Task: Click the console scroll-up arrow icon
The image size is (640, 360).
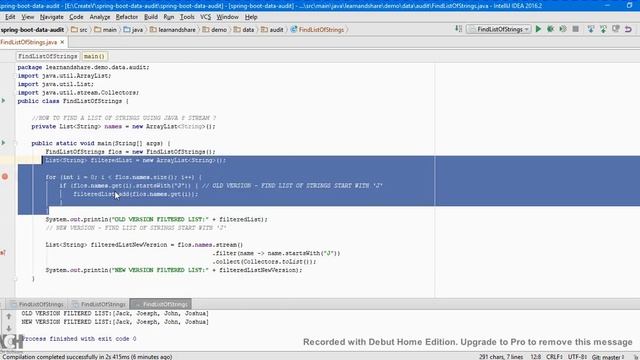Action: pyautogui.click(x=9, y=316)
